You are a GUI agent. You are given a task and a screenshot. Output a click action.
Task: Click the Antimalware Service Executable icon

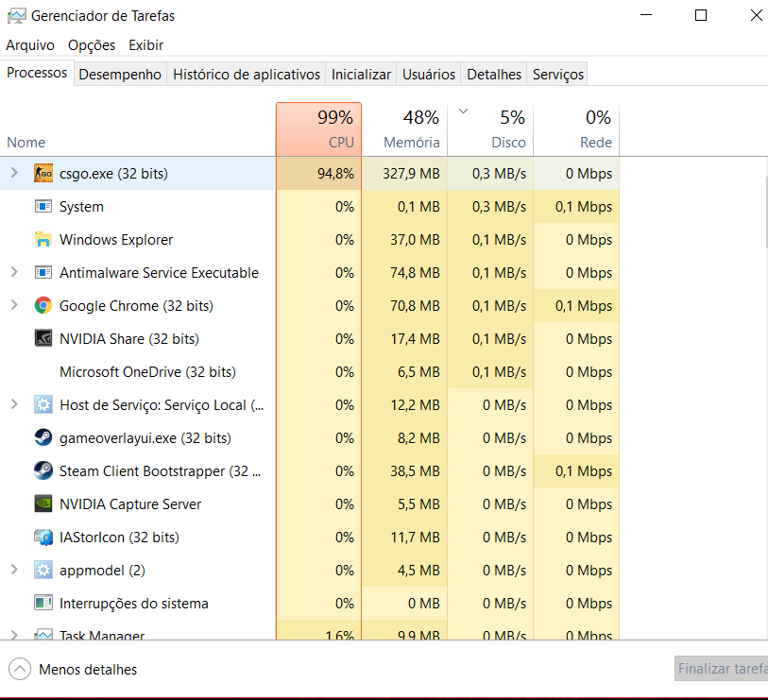[43, 272]
